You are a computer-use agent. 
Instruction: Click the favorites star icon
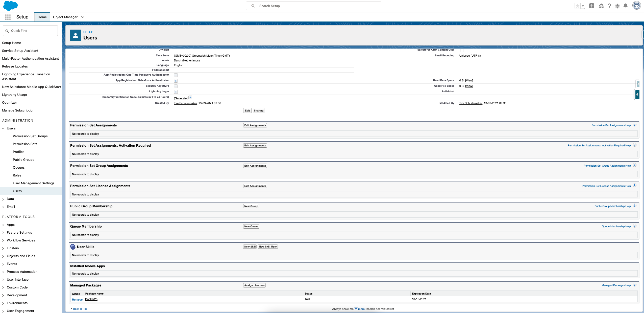(578, 6)
